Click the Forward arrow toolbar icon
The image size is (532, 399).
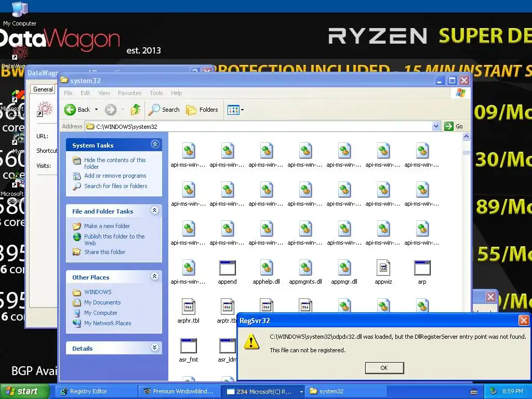pos(111,110)
